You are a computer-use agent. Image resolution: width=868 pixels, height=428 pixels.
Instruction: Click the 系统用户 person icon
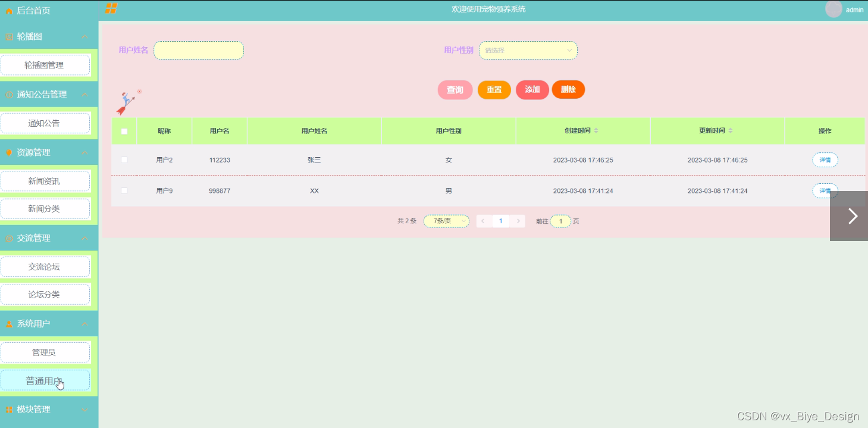(9, 324)
